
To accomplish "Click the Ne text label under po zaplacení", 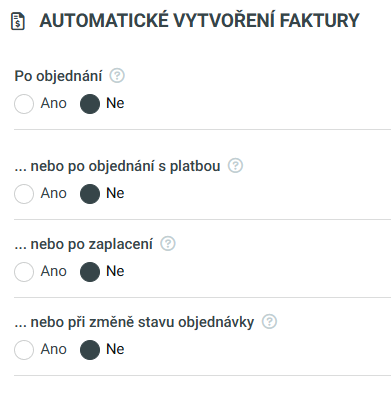I will [115, 271].
